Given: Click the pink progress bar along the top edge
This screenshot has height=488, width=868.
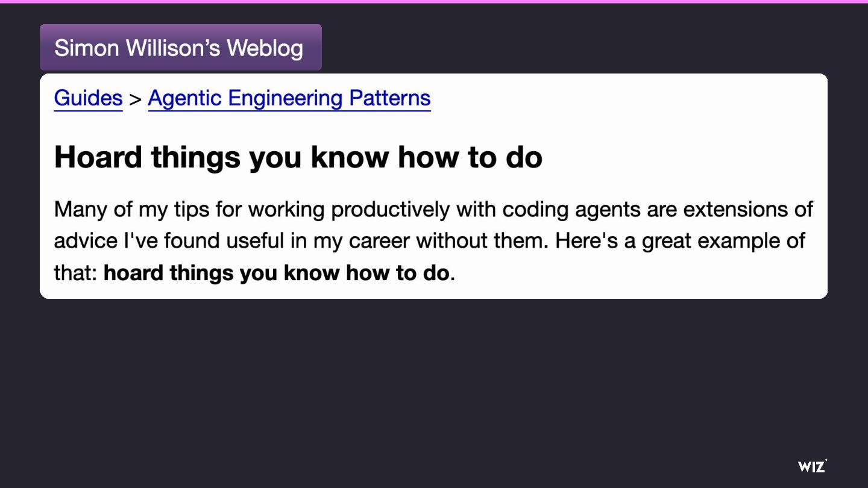Looking at the screenshot, I should (434, 2).
